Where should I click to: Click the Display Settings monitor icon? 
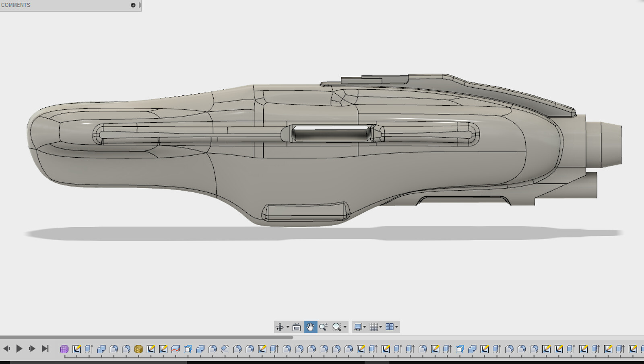pos(358,327)
